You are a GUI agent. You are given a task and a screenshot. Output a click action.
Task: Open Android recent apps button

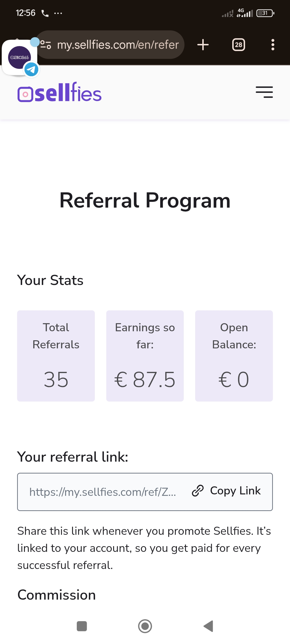[82, 626]
